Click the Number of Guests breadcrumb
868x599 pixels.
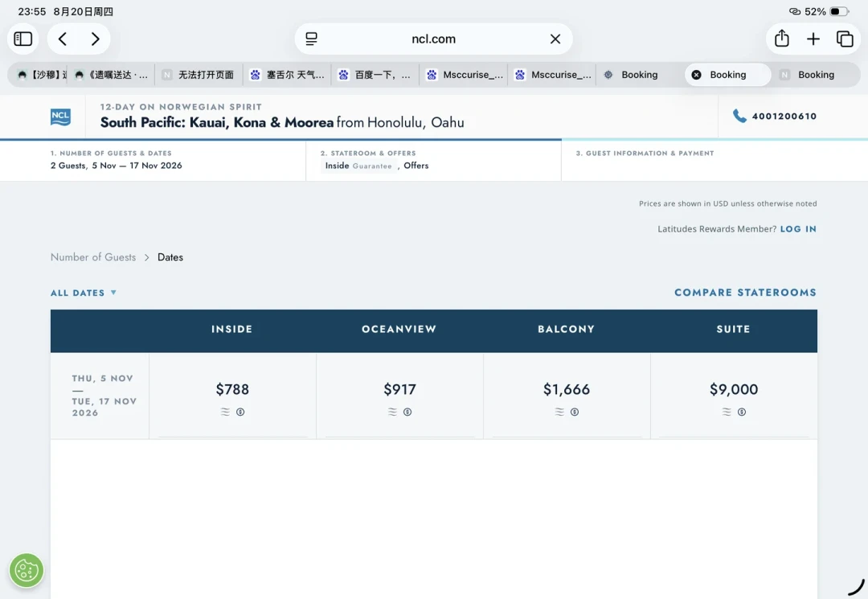click(93, 256)
